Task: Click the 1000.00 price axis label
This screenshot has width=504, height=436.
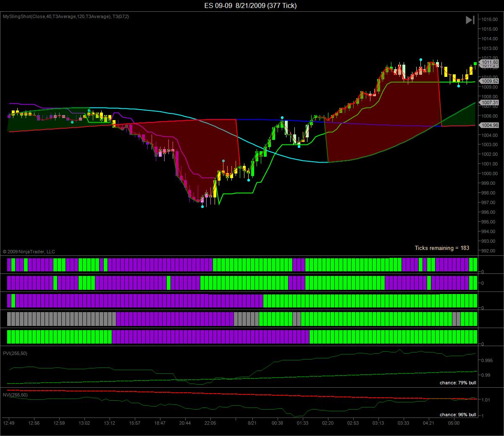Action: point(490,173)
